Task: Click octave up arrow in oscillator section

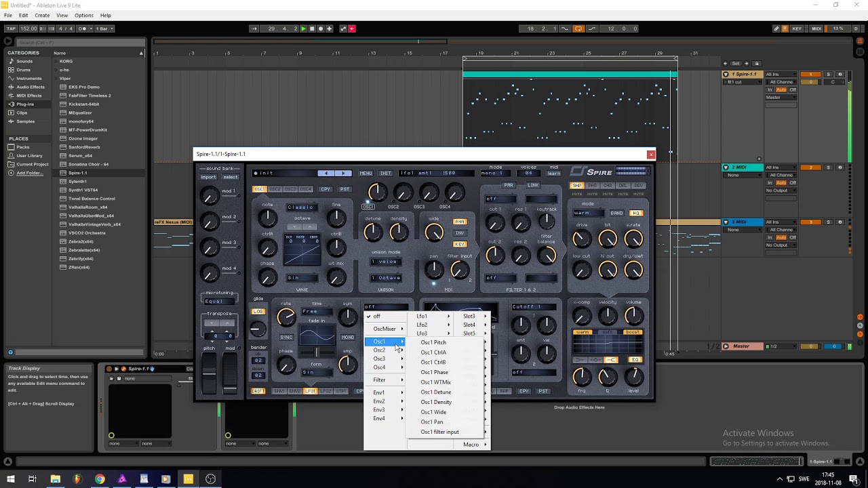Action: (310, 227)
